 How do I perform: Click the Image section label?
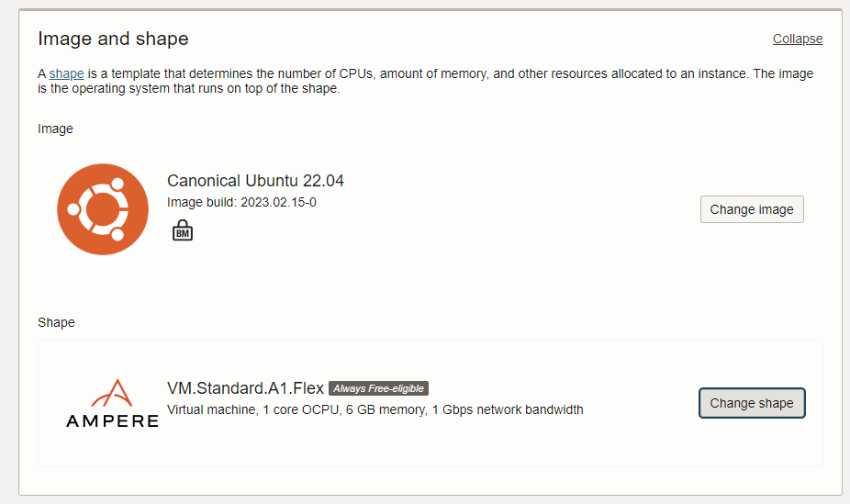pos(55,129)
